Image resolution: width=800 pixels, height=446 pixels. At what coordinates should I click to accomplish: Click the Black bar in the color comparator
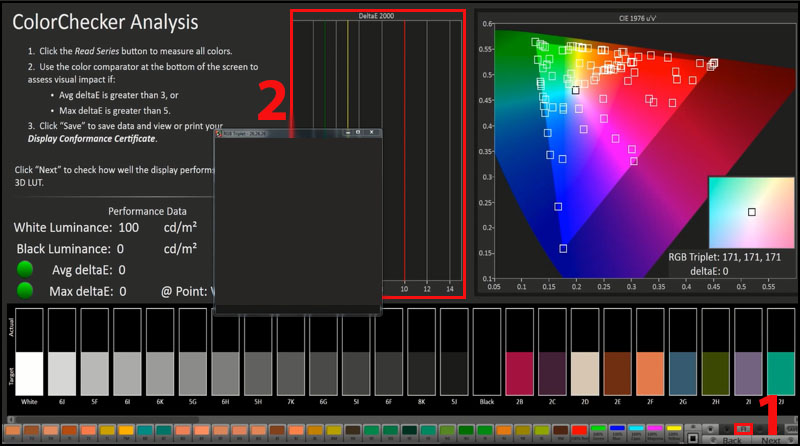487,352
